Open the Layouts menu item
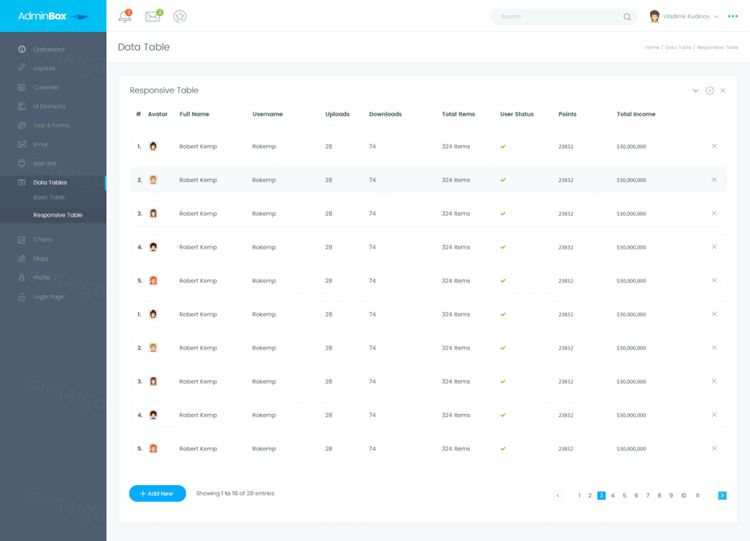 click(44, 68)
